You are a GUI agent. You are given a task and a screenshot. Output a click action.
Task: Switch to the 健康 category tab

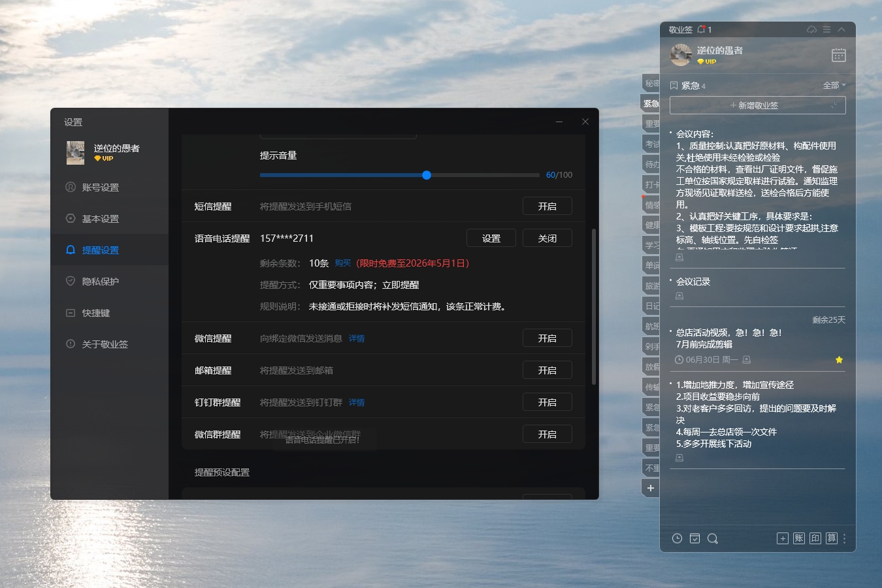(x=651, y=225)
